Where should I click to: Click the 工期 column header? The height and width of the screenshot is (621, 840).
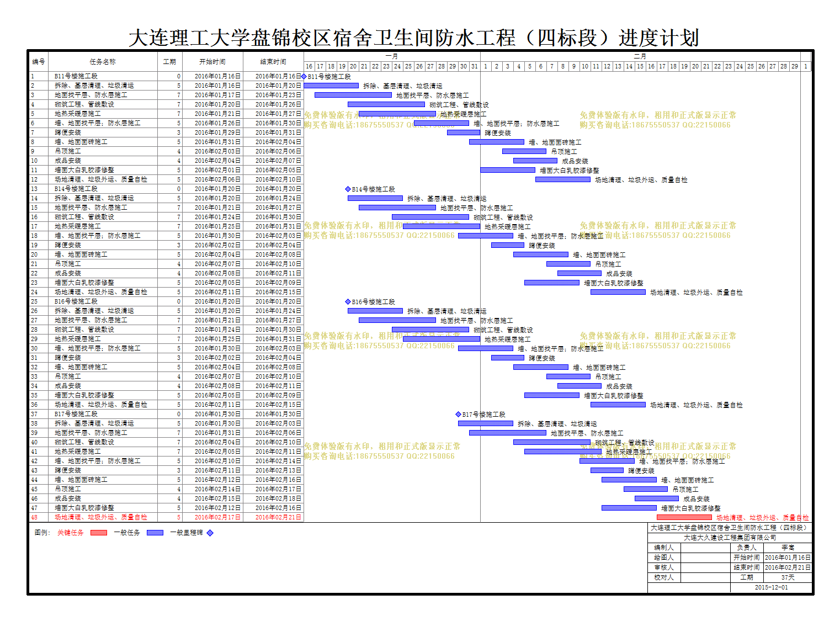(x=169, y=61)
